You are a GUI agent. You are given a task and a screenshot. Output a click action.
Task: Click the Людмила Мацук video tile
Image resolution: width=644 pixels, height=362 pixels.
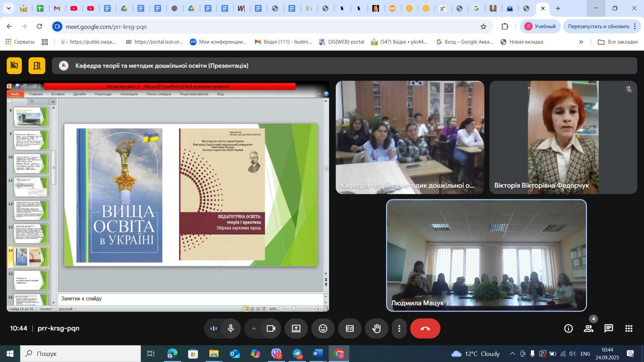click(x=486, y=255)
